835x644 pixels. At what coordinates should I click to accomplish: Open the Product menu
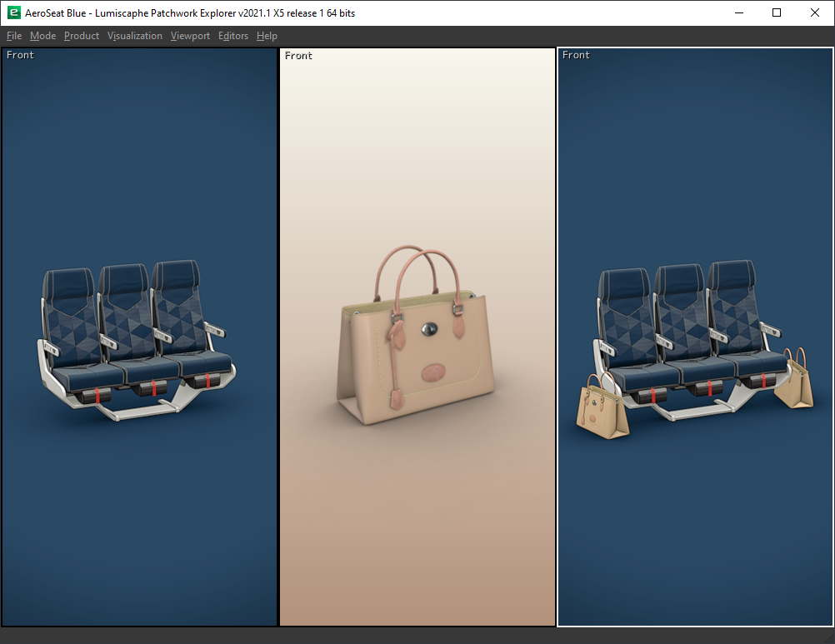click(82, 36)
